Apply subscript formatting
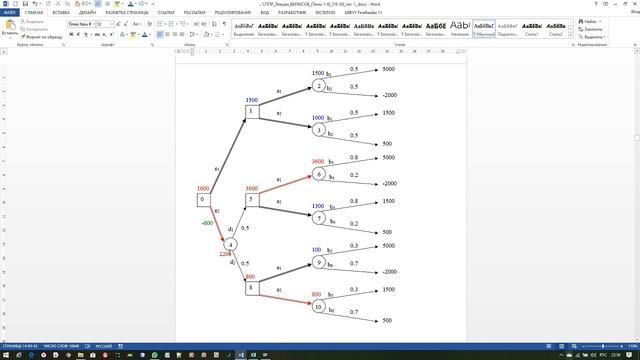Screen dimensions: 640x360 (x=104, y=34)
